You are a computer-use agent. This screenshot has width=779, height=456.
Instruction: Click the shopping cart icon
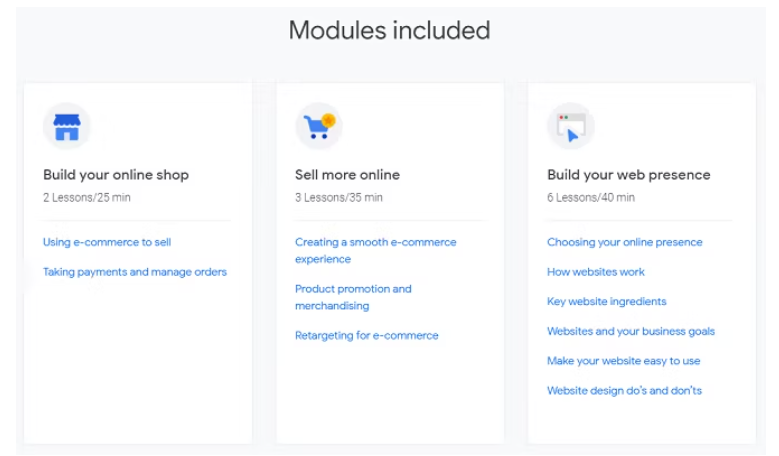(x=319, y=127)
